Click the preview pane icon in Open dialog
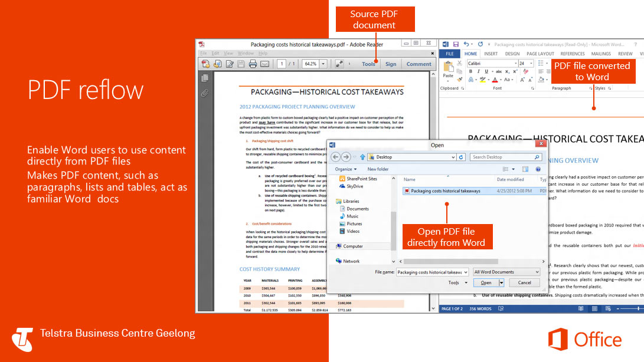Image resolution: width=644 pixels, height=362 pixels. (525, 169)
